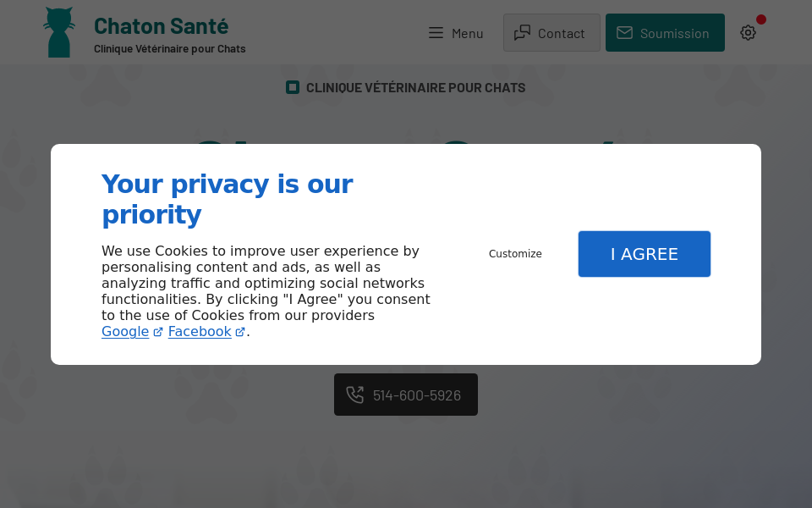Click the Chaton Santé site title

pos(161,26)
